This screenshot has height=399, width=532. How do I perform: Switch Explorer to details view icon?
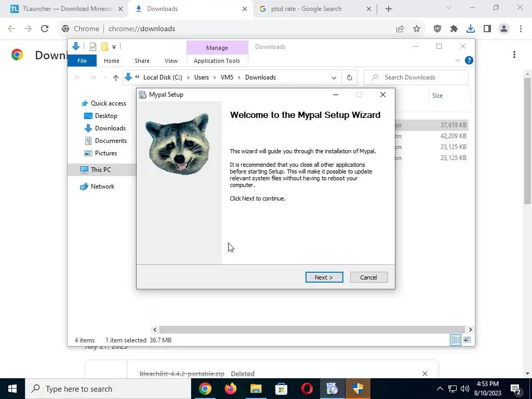[456, 340]
